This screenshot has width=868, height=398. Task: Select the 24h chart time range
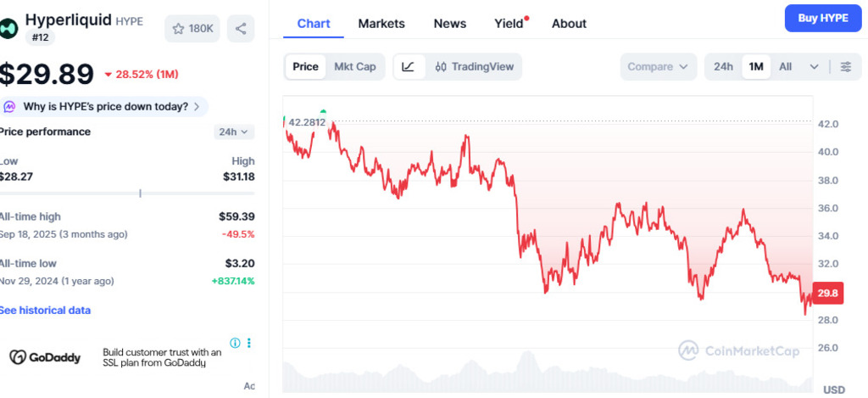723,67
